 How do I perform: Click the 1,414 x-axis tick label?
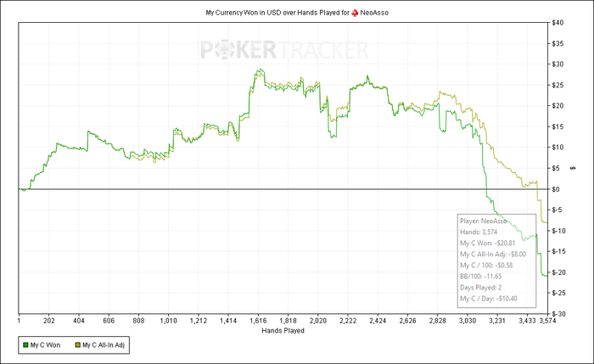tap(228, 321)
